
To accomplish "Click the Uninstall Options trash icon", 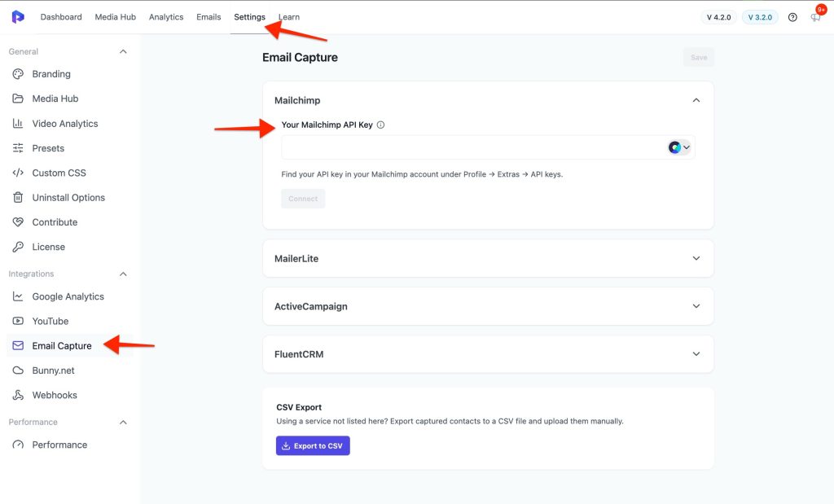I will click(x=18, y=197).
